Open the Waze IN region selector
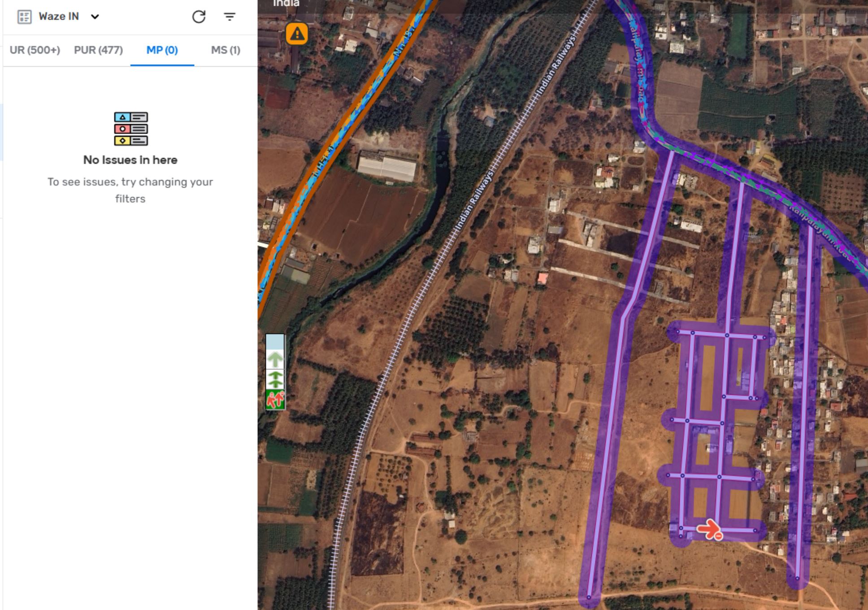Image resolution: width=868 pixels, height=610 pixels. [x=59, y=17]
